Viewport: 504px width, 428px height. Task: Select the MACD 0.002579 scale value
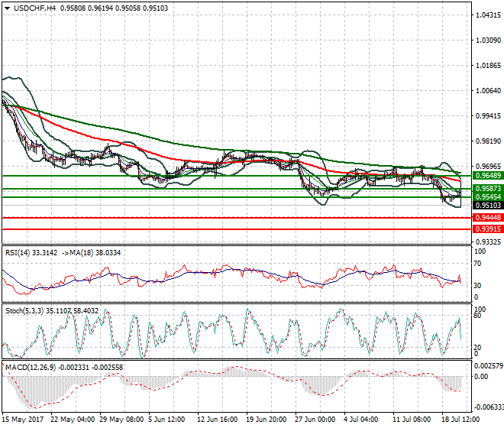[489, 366]
